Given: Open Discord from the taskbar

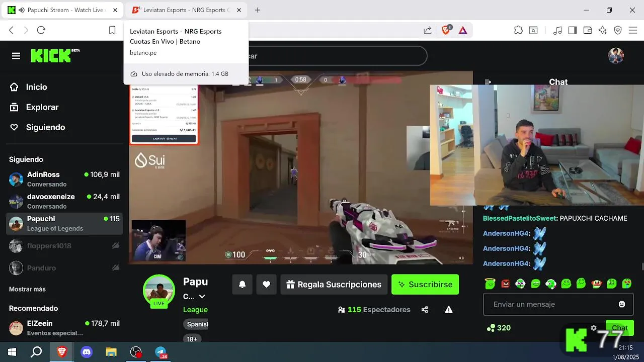Looking at the screenshot, I should point(87,352).
